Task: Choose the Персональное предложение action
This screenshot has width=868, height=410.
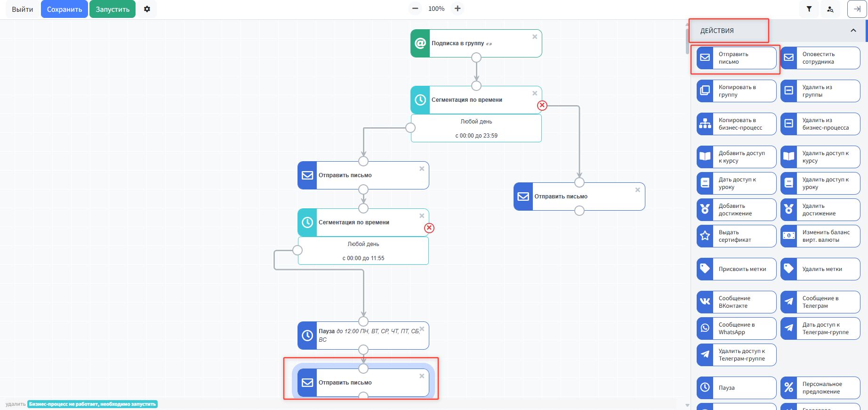Action: pyautogui.click(x=820, y=388)
